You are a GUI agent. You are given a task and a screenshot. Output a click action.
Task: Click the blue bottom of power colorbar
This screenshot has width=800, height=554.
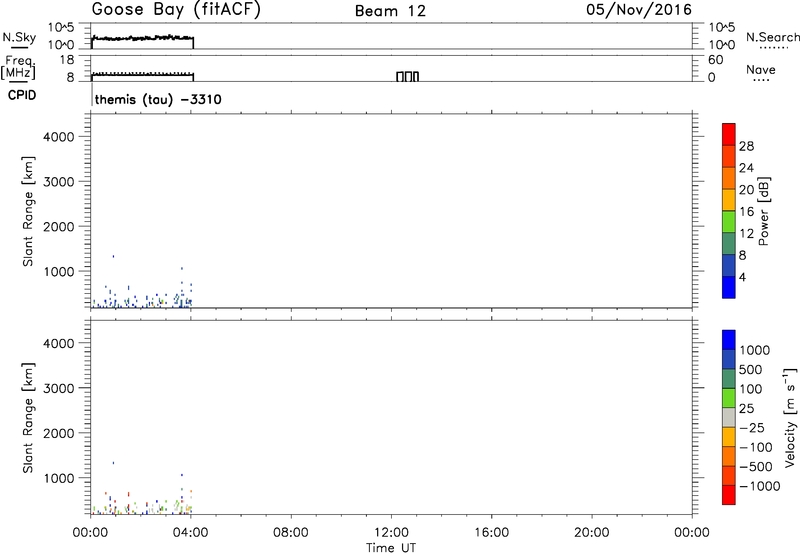729,287
